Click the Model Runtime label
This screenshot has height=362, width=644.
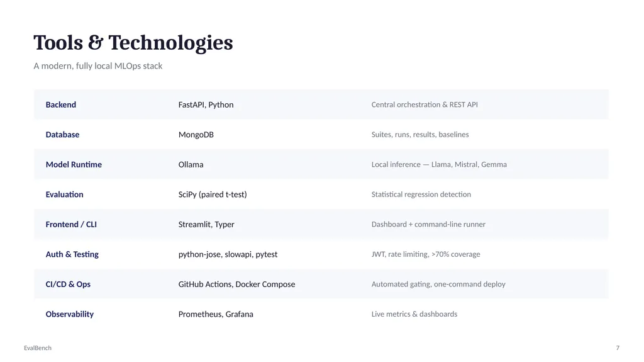[74, 164]
